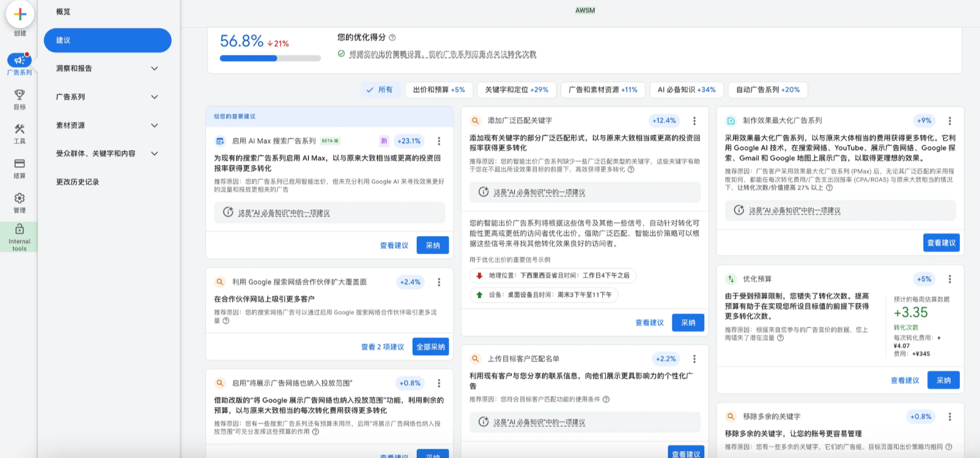This screenshot has height=458, width=980.
Task: Click 查看建议 on 上传目标客户匹配名单 card
Action: [x=686, y=454]
